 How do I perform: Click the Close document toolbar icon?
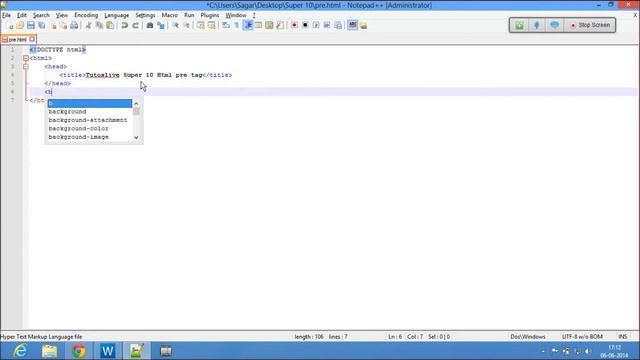(x=53, y=25)
